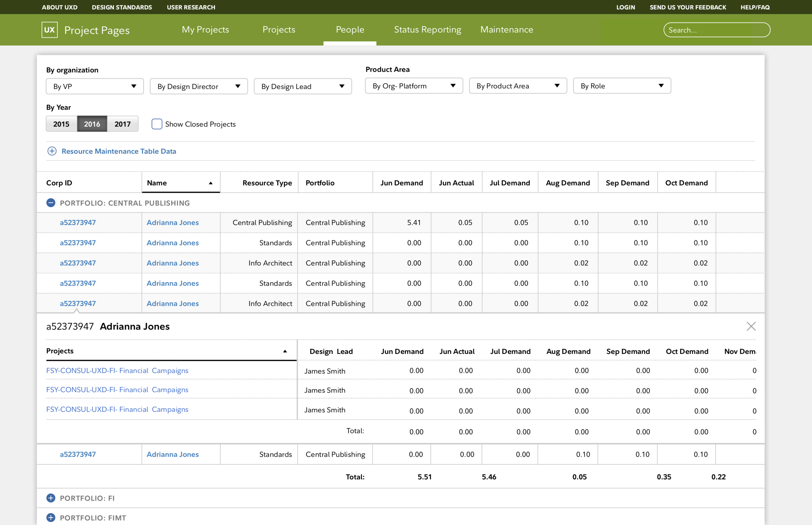
Task: Click the Name column sort arrow
Action: [211, 183]
